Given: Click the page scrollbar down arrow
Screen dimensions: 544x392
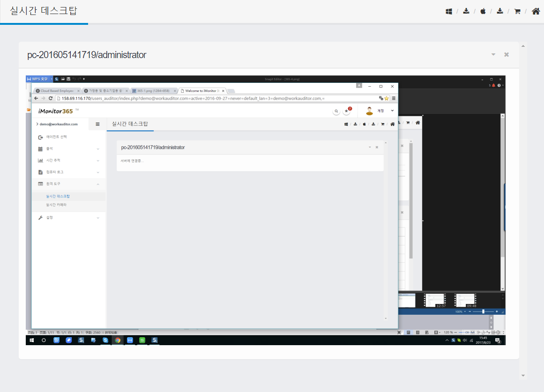Looking at the screenshot, I should (x=523, y=375).
